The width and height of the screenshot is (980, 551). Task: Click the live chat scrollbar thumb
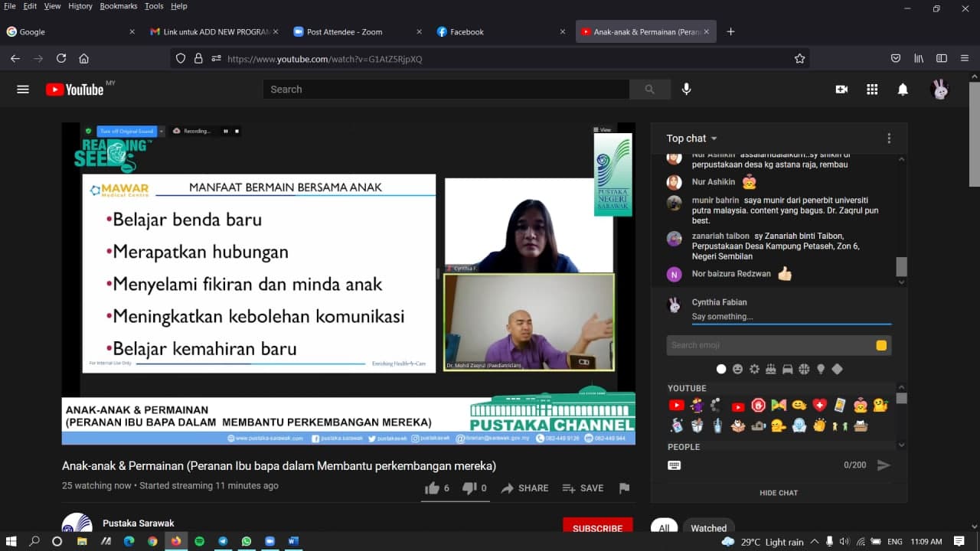coord(901,266)
